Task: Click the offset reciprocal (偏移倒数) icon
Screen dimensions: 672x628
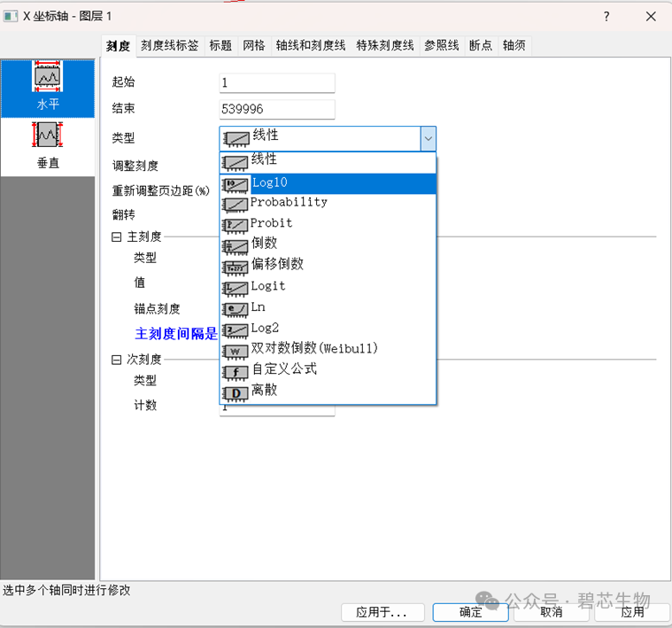Action: [x=236, y=267]
